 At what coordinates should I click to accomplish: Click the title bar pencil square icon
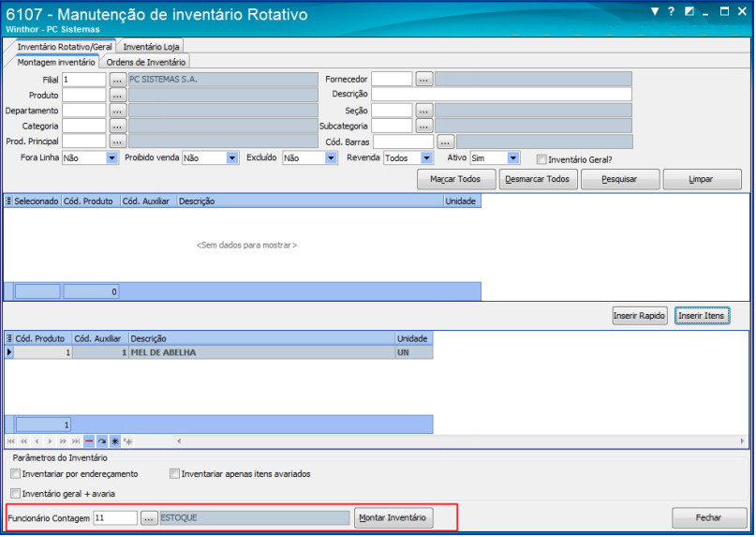point(689,11)
